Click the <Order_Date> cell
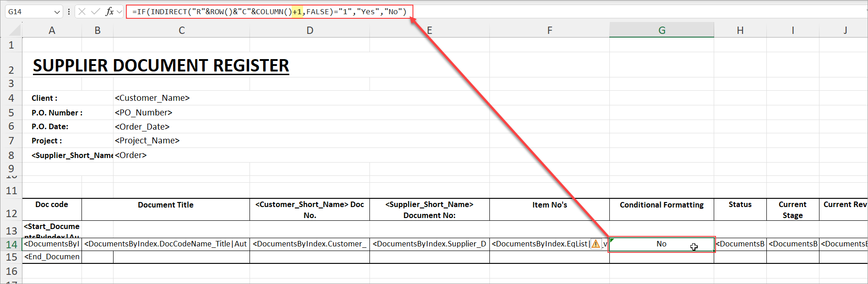 (x=142, y=127)
